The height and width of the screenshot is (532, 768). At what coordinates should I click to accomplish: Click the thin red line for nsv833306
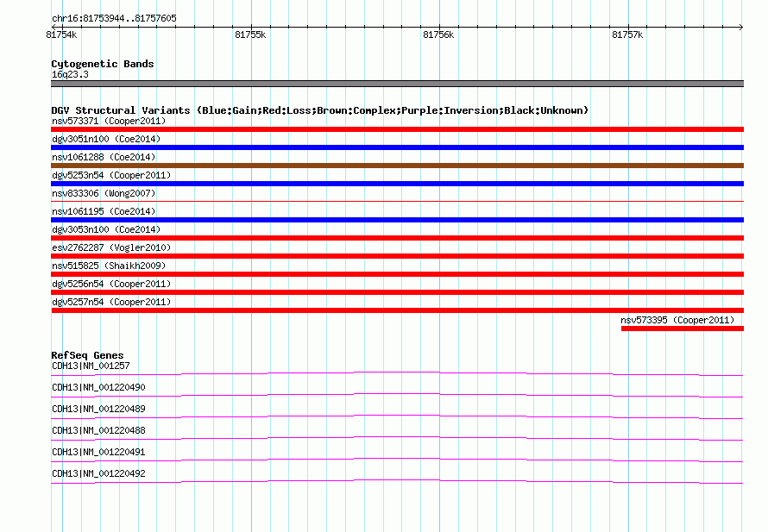tap(397, 201)
